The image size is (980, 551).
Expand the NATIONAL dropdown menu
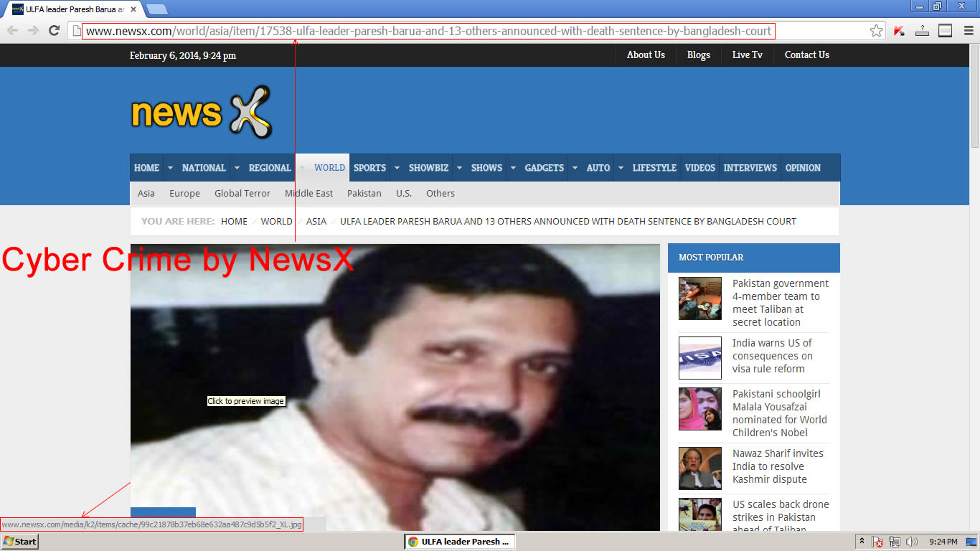tap(237, 167)
